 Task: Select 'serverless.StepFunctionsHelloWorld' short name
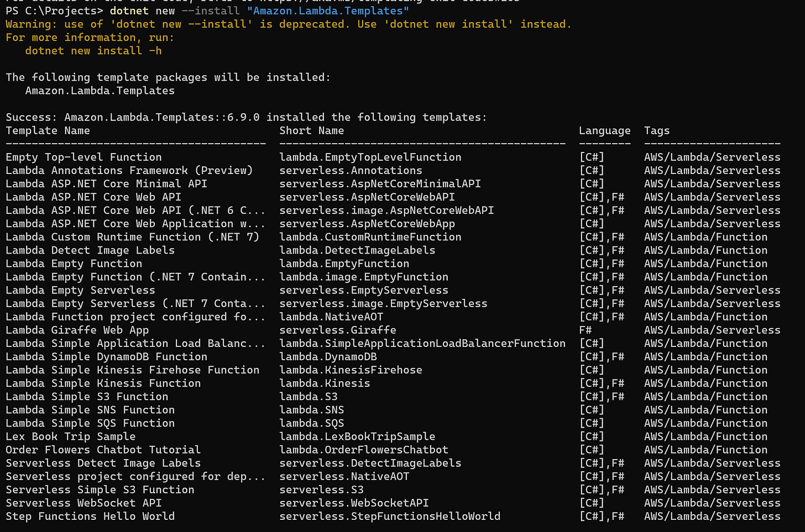tap(390, 516)
